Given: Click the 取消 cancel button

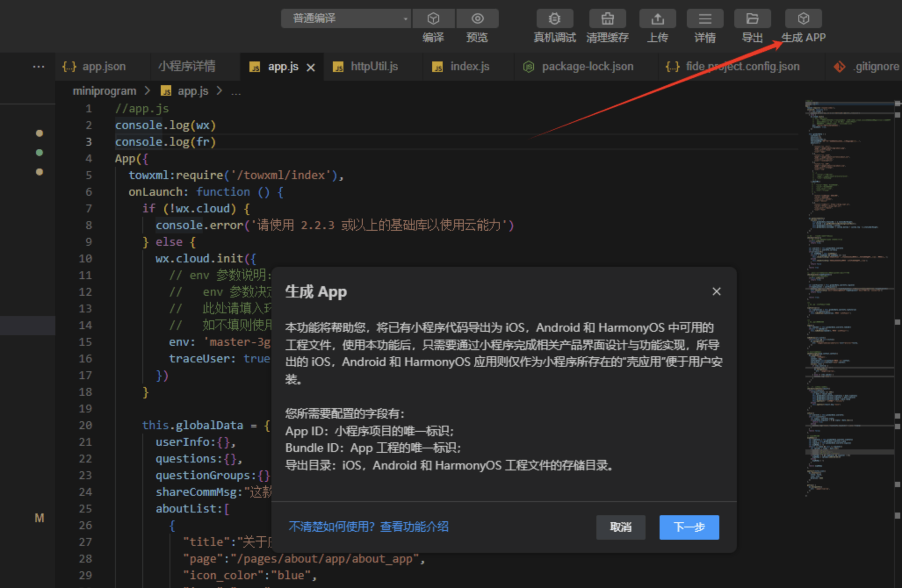Looking at the screenshot, I should tap(621, 527).
